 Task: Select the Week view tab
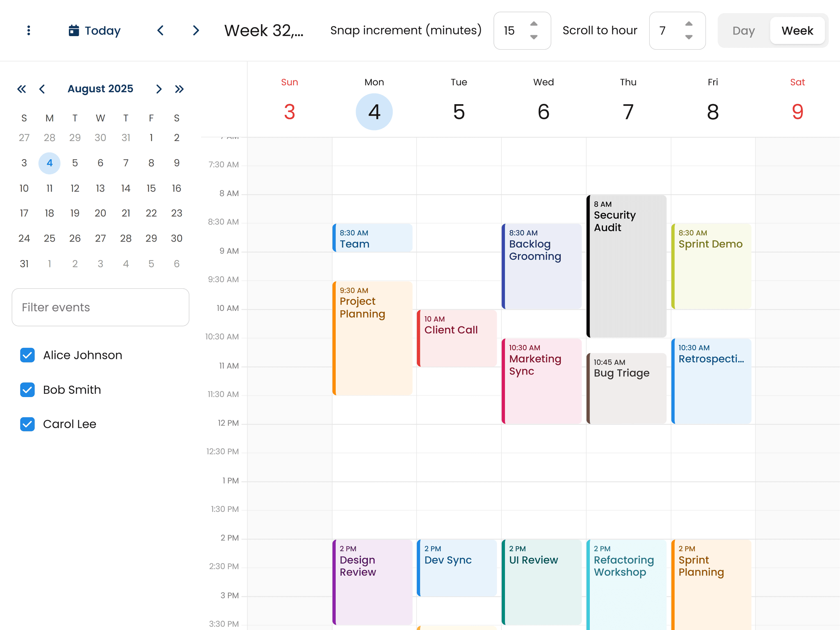pos(797,30)
